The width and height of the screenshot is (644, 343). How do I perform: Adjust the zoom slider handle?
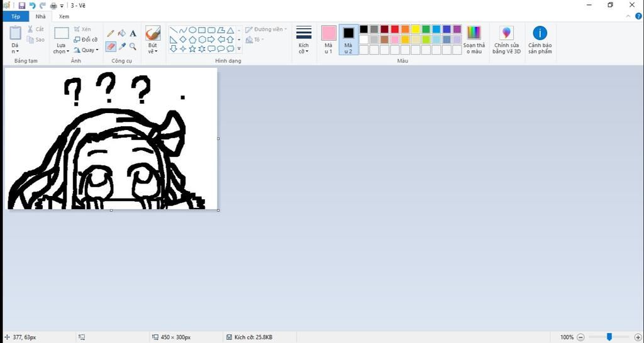[x=609, y=337]
